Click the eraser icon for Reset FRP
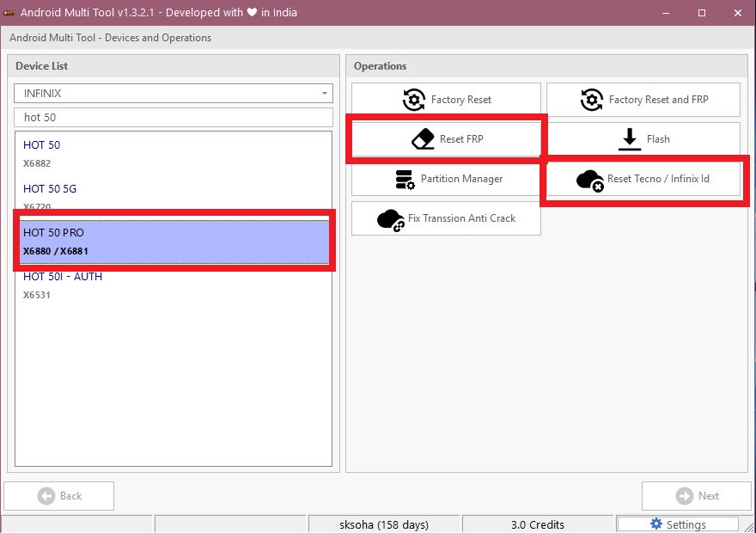The image size is (756, 533). [x=423, y=139]
